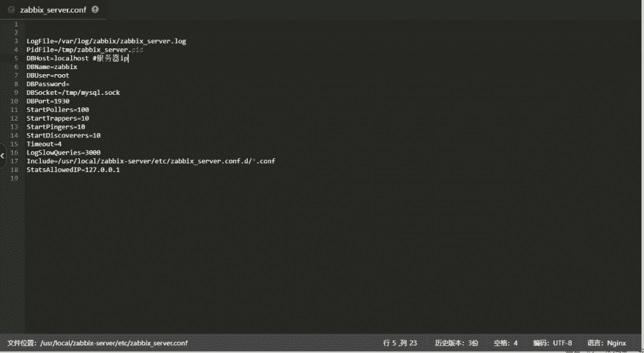Click line number 1 in the gutter
The height and width of the screenshot is (353, 644).
pyautogui.click(x=16, y=24)
